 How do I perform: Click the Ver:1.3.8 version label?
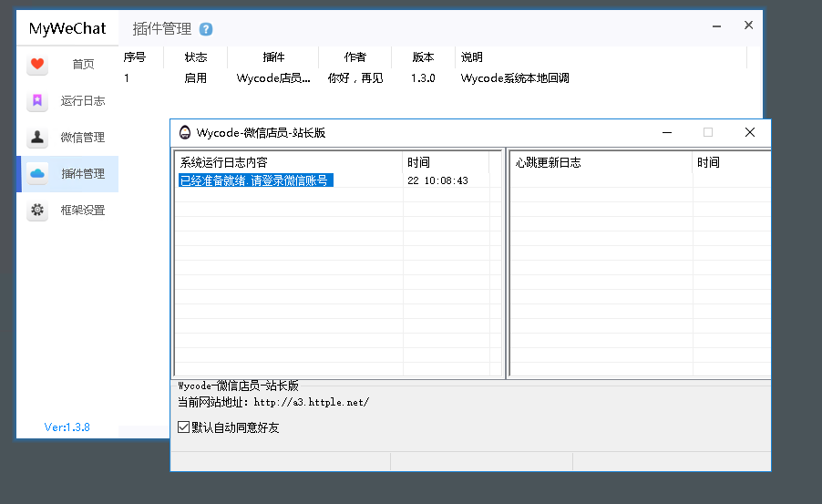[x=67, y=427]
